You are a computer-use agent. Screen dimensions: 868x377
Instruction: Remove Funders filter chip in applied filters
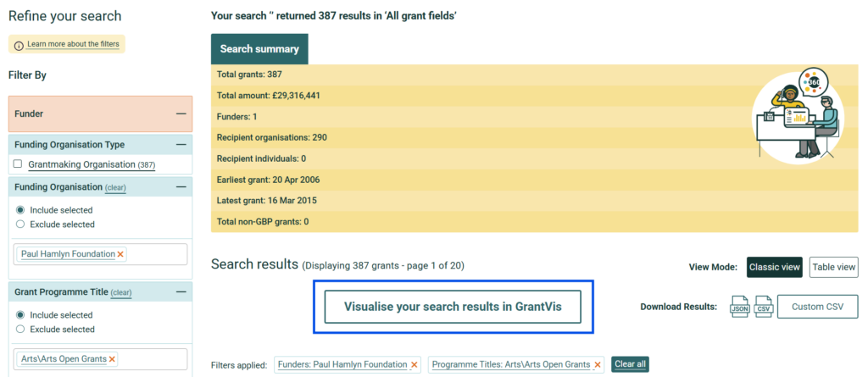click(415, 364)
